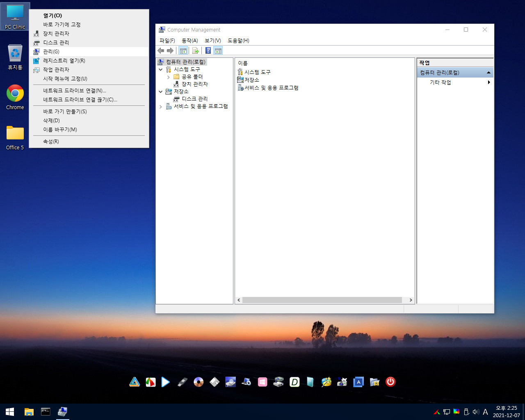Choose 관리(G) in the context menu
The width and height of the screenshot is (525, 420).
point(89,52)
